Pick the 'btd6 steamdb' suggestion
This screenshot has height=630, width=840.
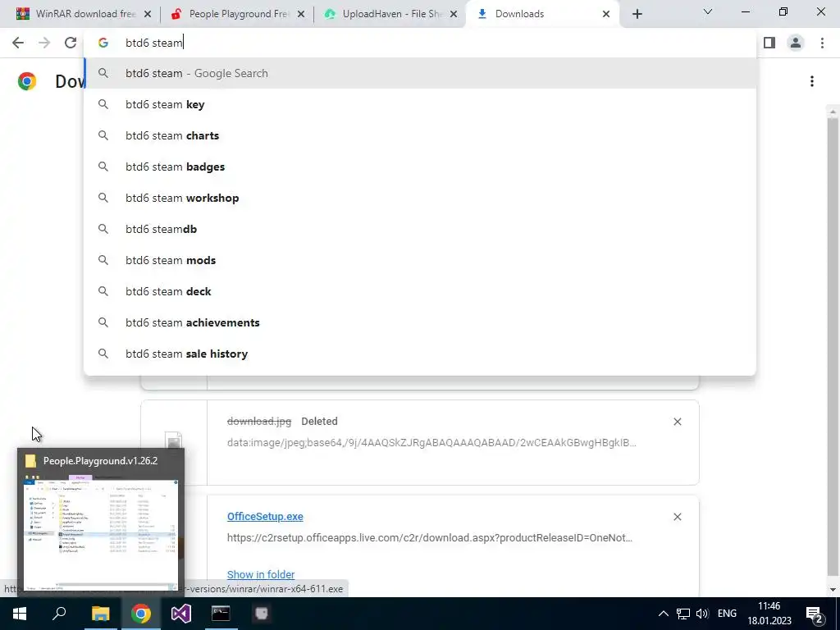[420, 229]
